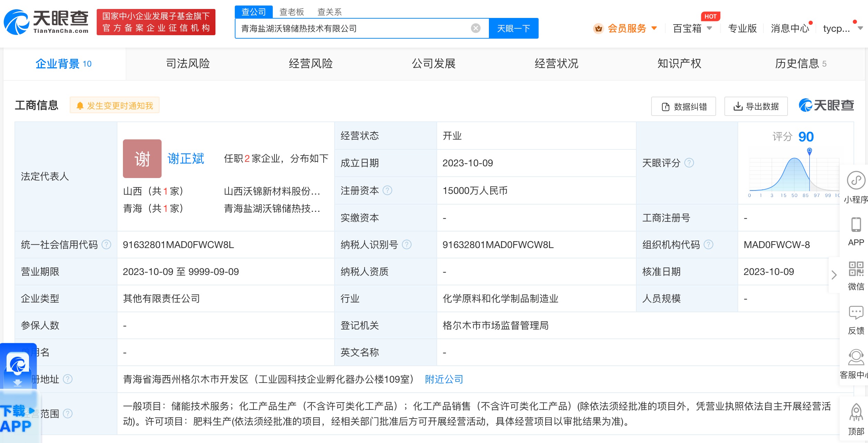
Task: Click the 谢 avatar thumbnail
Action: click(x=142, y=159)
